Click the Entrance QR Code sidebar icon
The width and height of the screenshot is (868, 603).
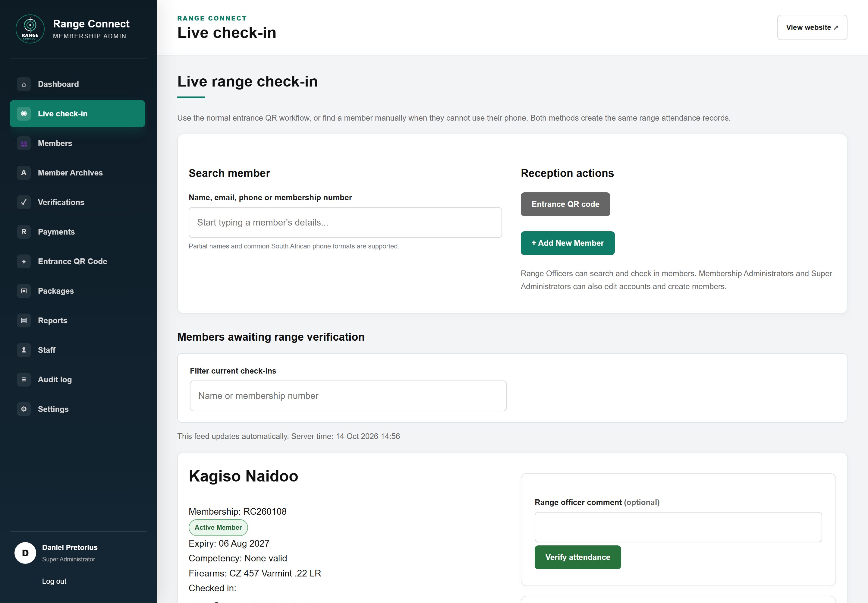(x=24, y=261)
